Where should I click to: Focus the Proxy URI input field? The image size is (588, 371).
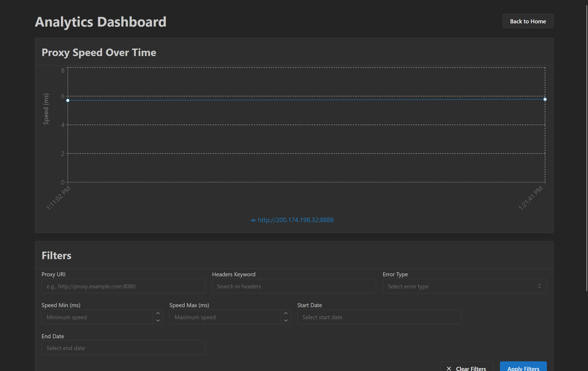[123, 286]
